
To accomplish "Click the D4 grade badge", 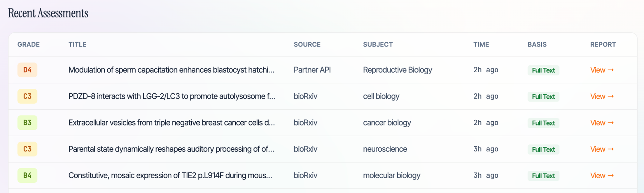I will (x=27, y=70).
